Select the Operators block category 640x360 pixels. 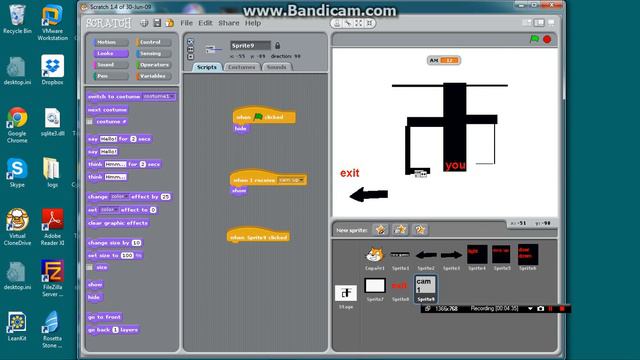point(153,64)
